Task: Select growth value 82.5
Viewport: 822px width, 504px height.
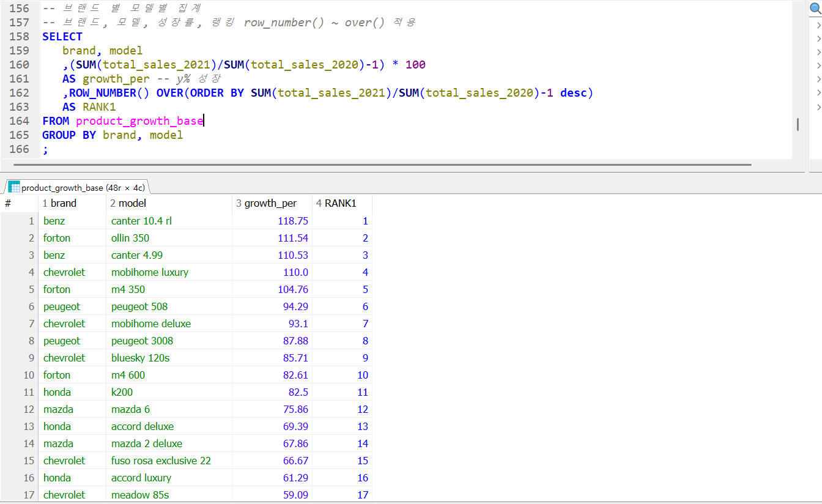Action: tap(272, 392)
